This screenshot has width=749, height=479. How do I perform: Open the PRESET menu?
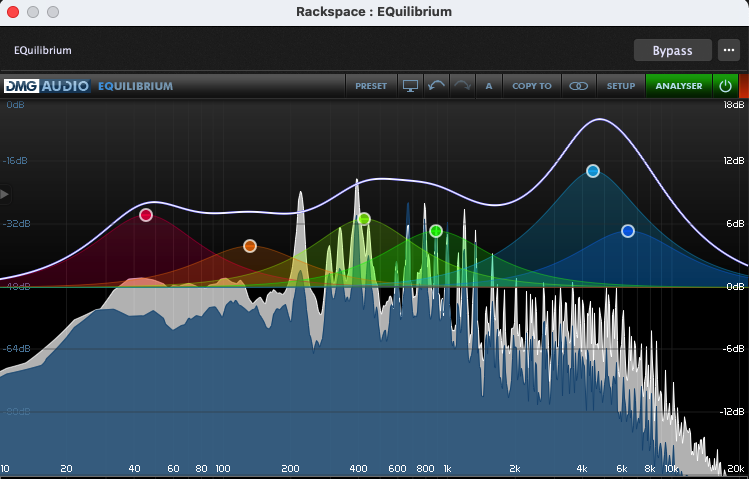(371, 86)
